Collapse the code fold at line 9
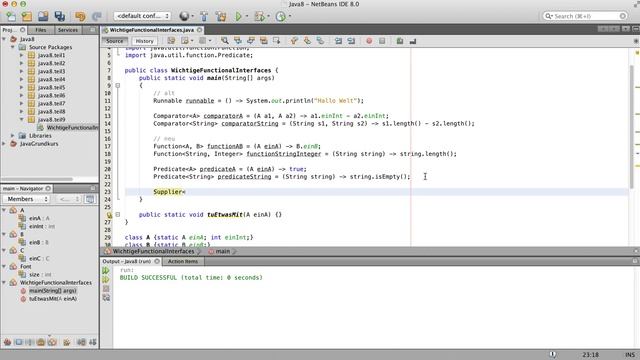Screen dimensions: 640x360 [118, 86]
